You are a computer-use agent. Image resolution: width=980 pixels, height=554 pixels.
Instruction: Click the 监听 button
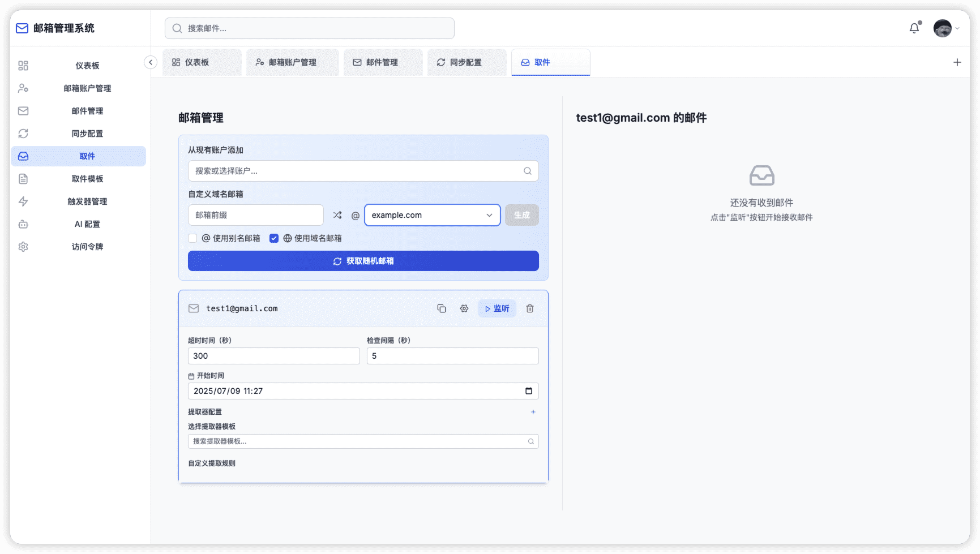pyautogui.click(x=497, y=308)
